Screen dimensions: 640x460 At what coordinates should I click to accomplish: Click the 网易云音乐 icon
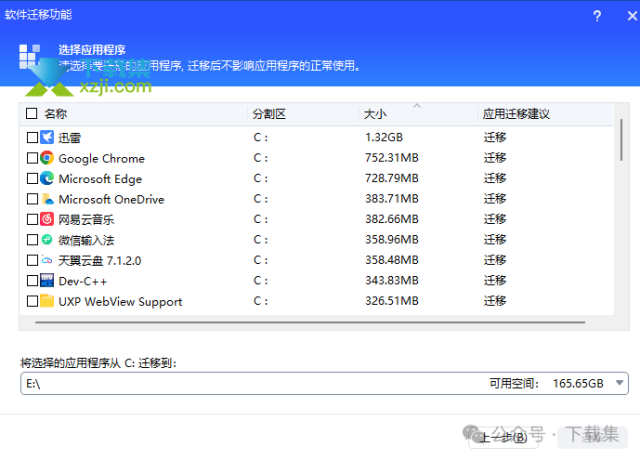pyautogui.click(x=47, y=219)
